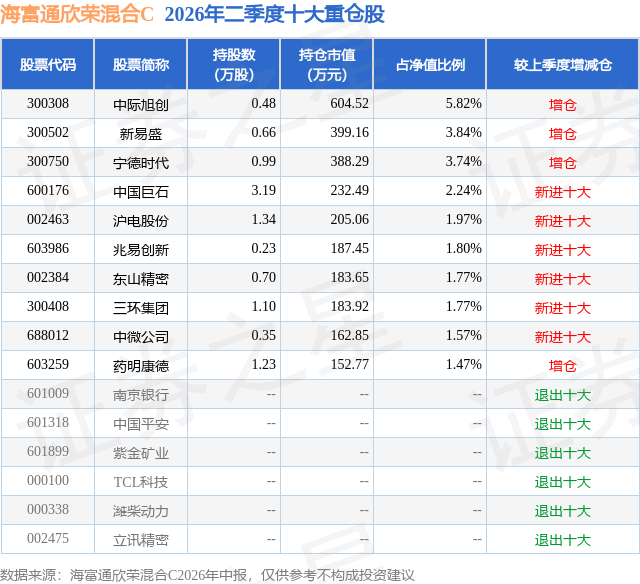The height and width of the screenshot is (584, 640).
Task: Click the 较上季度增减仓 column header
Action: 563,64
